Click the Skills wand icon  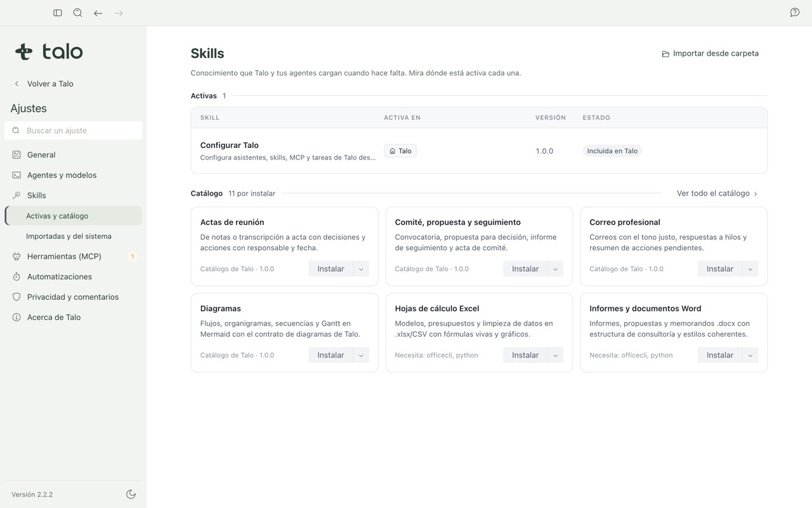tap(16, 196)
